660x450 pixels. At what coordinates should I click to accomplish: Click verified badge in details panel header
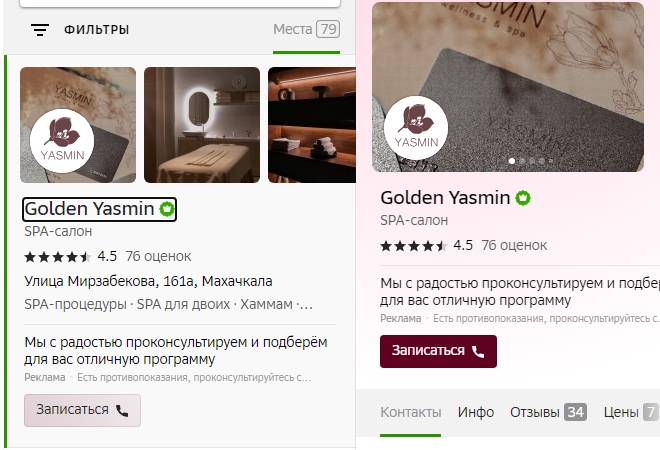click(523, 198)
